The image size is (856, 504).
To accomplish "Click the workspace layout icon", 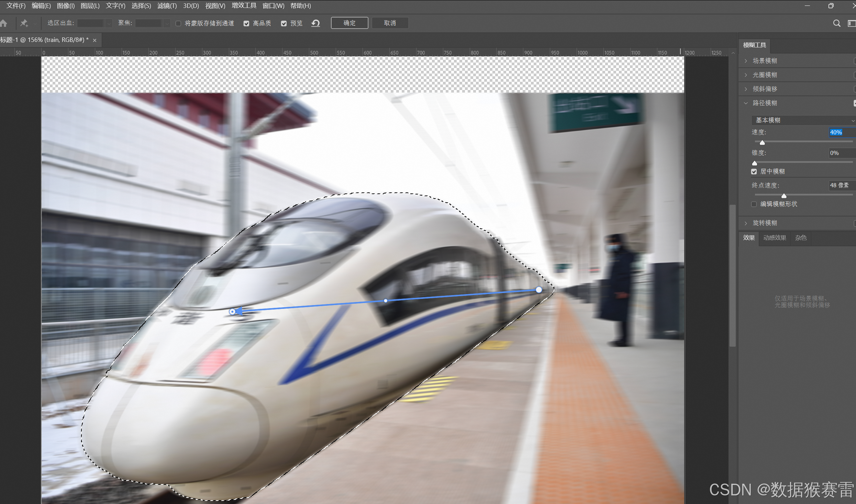I will coord(852,23).
